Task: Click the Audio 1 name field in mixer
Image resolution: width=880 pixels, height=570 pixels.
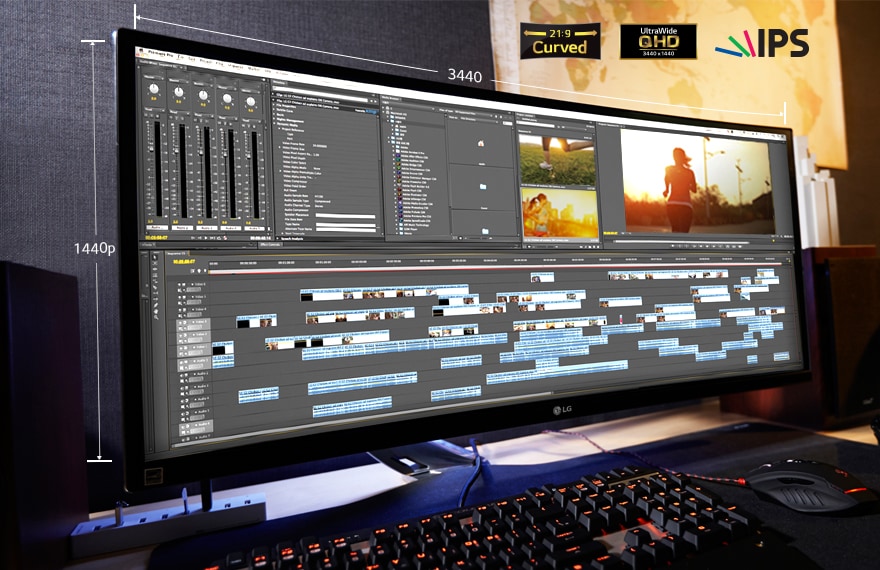Action: tap(156, 227)
